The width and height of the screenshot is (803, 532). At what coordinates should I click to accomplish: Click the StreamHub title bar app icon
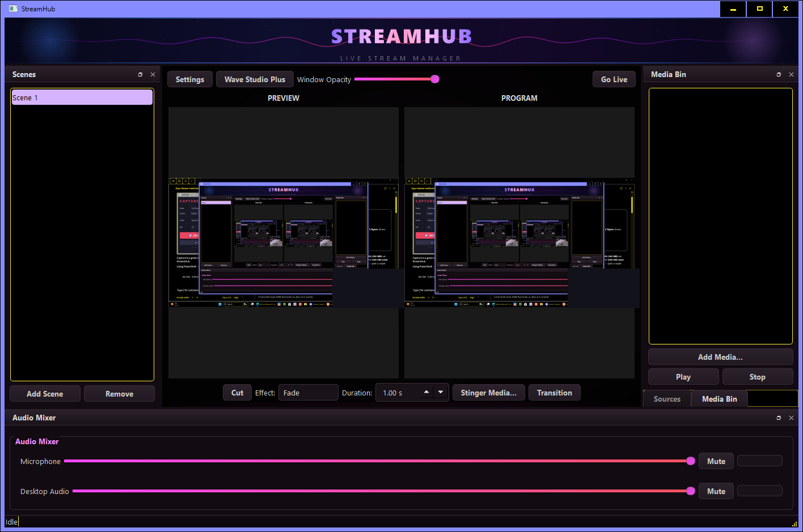14,9
